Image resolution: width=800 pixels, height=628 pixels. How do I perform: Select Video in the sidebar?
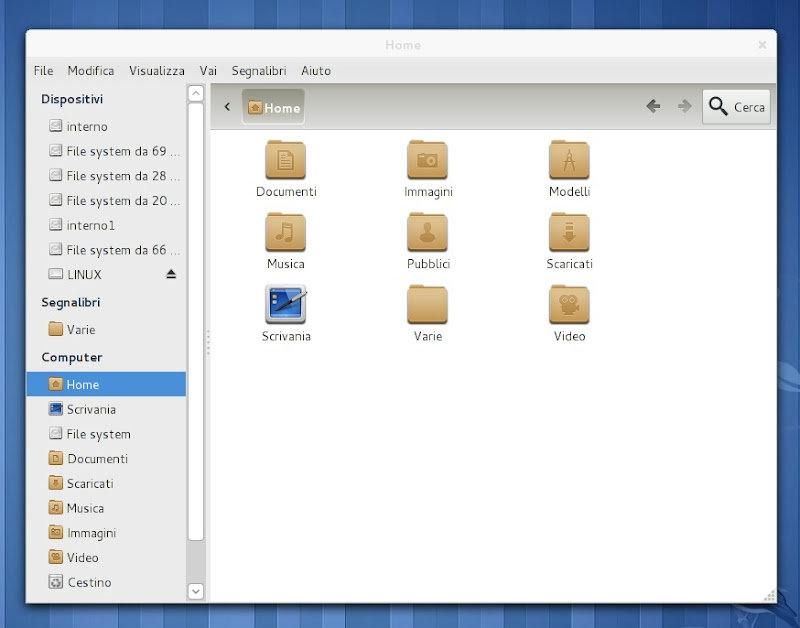pos(106,558)
